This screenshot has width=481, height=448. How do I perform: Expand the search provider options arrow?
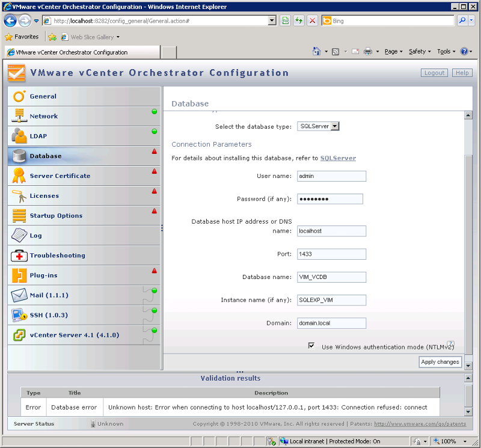[471, 20]
